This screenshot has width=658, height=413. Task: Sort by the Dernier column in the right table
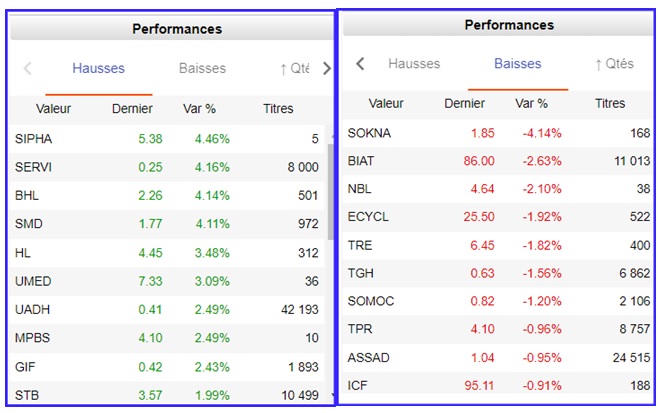(464, 103)
